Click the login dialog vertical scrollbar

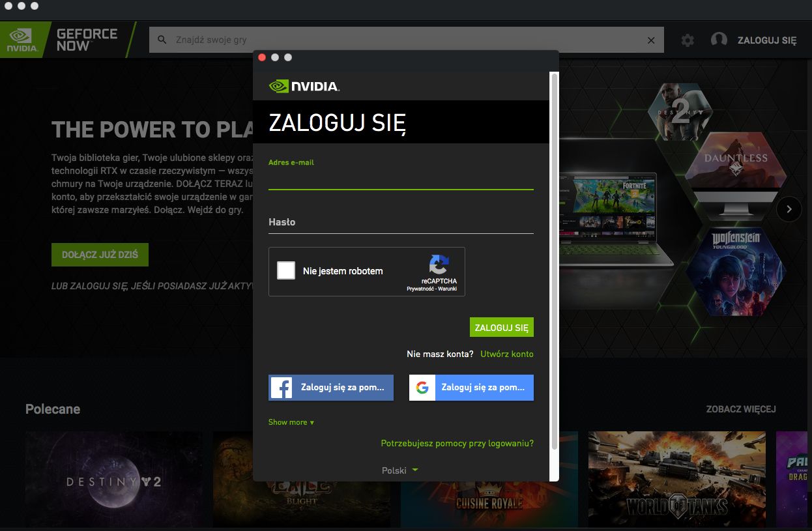click(x=555, y=261)
